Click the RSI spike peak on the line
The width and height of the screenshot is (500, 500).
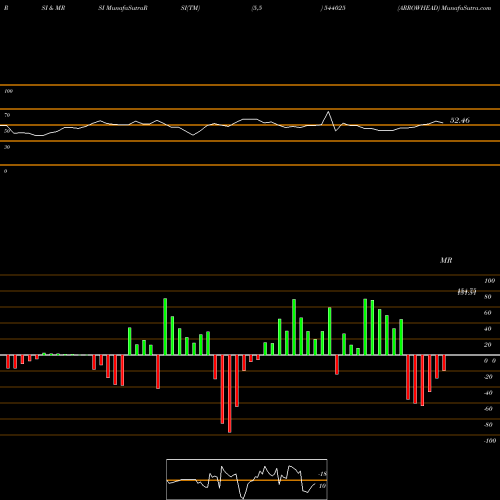pos(329,112)
